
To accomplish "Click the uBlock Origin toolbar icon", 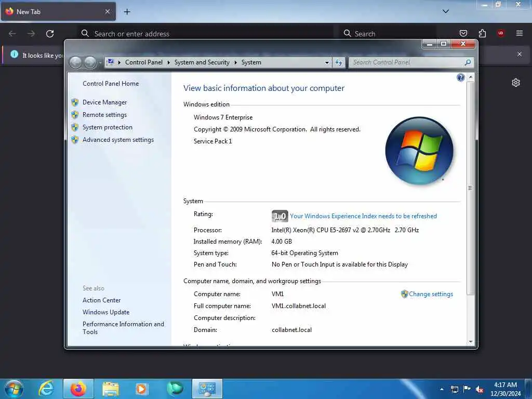I will [500, 33].
